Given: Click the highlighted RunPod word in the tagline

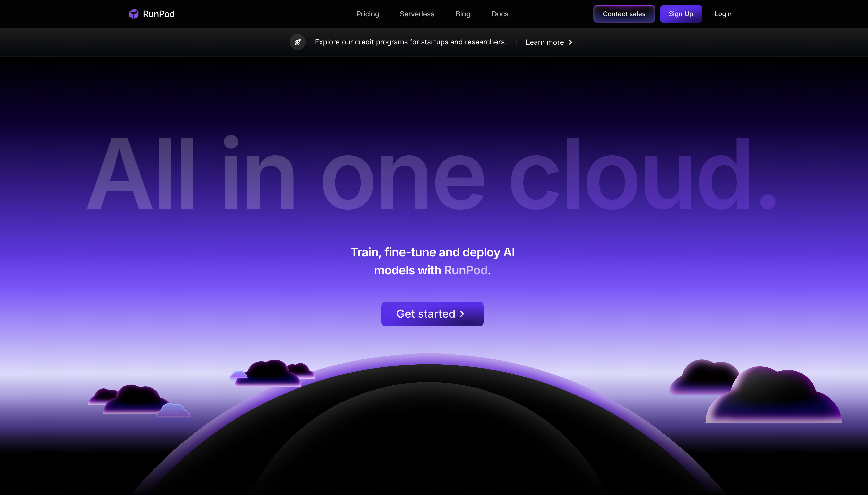Looking at the screenshot, I should (466, 270).
